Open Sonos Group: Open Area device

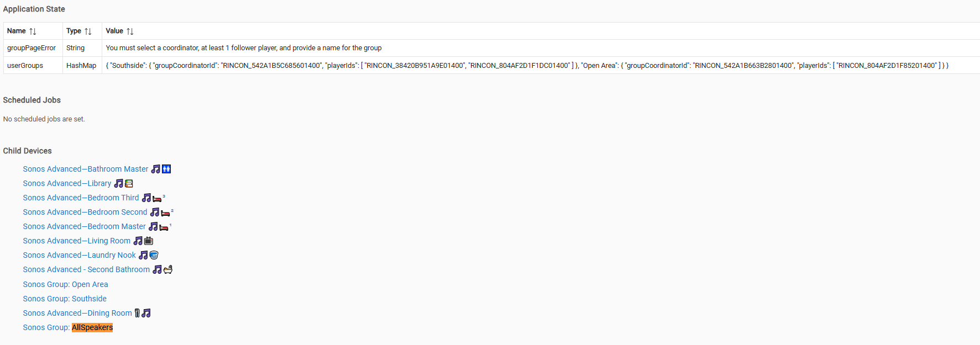tap(65, 284)
